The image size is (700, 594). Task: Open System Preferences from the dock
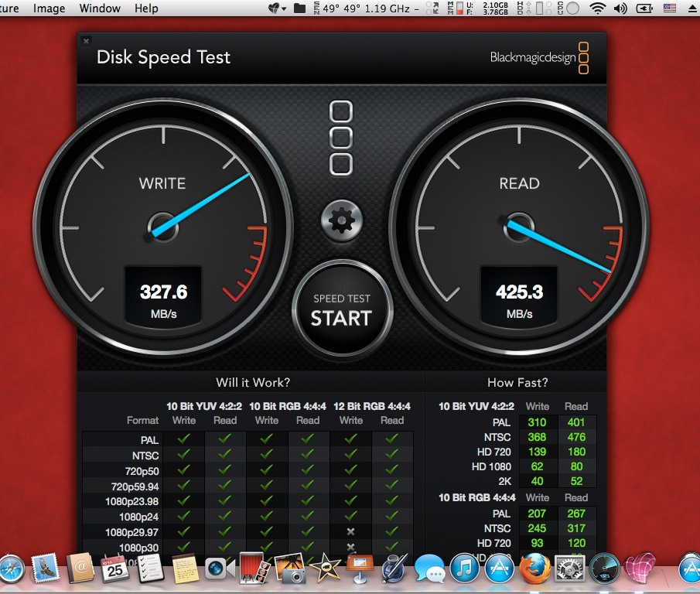click(x=569, y=568)
